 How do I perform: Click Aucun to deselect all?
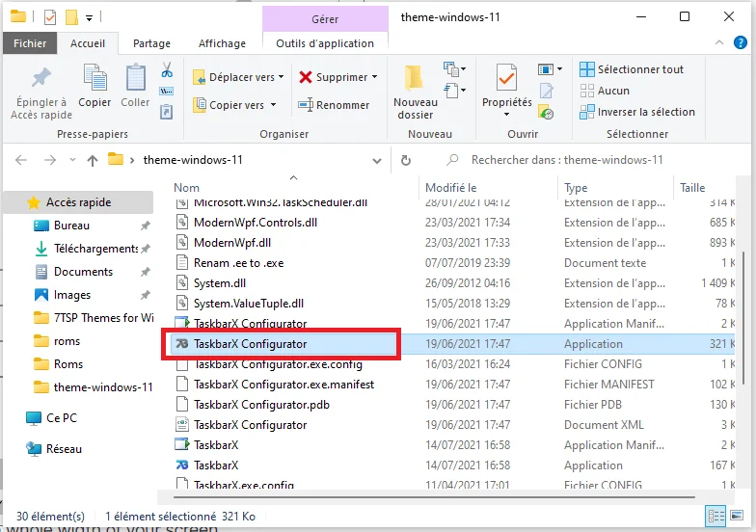pos(605,91)
